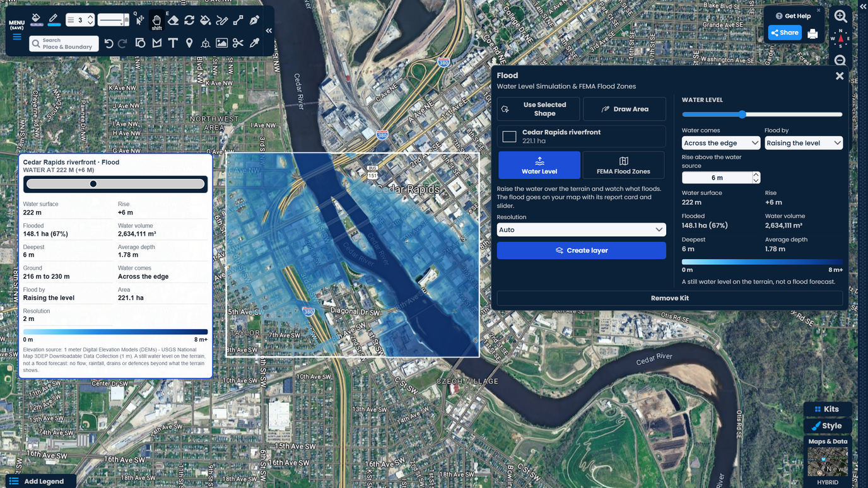Choose the straight line segment tool
The height and width of the screenshot is (488, 868).
pyautogui.click(x=238, y=20)
